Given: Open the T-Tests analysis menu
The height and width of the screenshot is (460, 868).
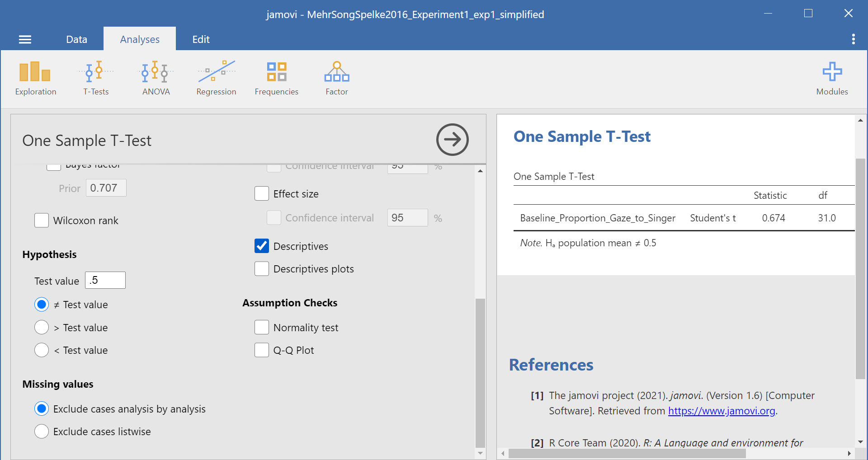Looking at the screenshot, I should pyautogui.click(x=96, y=79).
